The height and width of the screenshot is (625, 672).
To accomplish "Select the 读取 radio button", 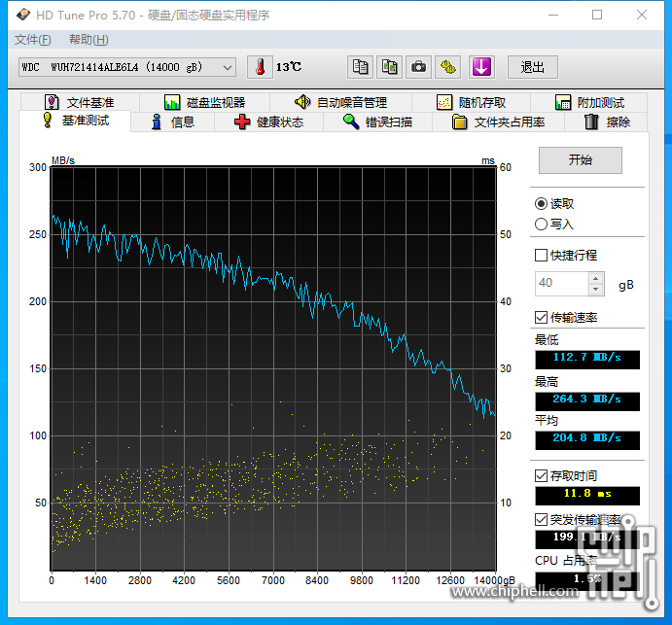I will tap(542, 204).
